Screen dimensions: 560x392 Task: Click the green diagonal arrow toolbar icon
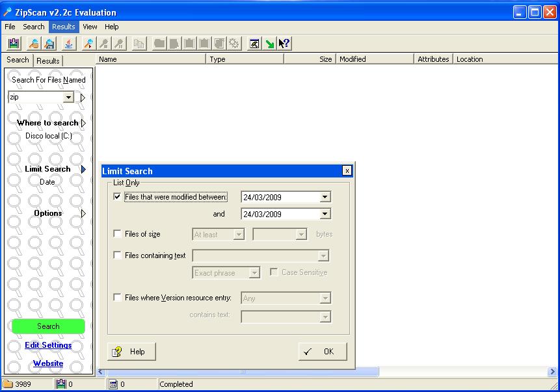(270, 44)
